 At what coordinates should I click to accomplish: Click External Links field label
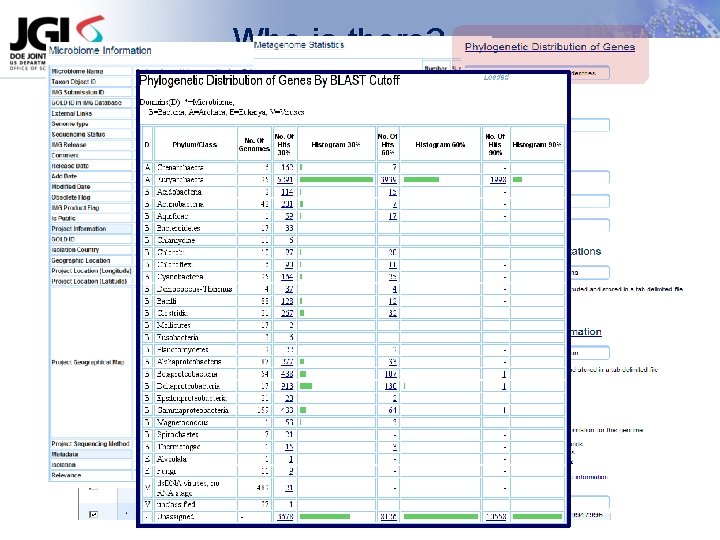[x=72, y=113]
